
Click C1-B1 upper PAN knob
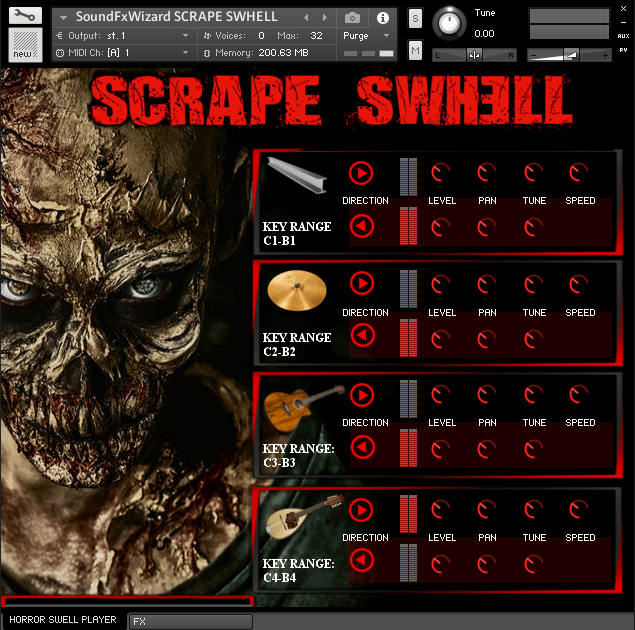pos(486,173)
